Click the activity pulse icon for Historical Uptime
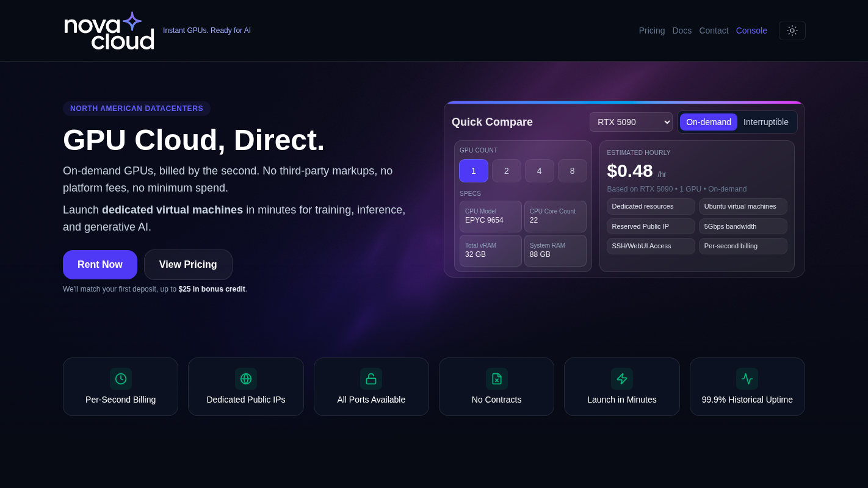 (x=747, y=379)
